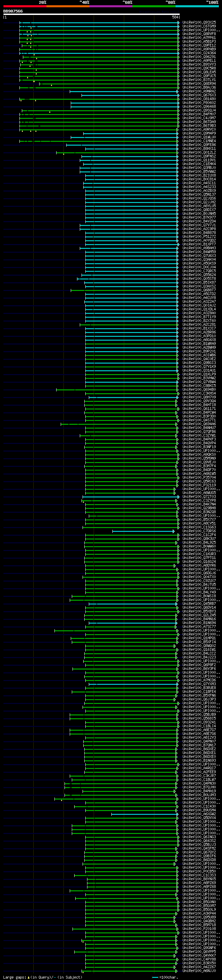Select hit label UniRef100_A4SC11
The width and height of the screenshot is (222, 980).
pyautogui.click(x=199, y=183)
